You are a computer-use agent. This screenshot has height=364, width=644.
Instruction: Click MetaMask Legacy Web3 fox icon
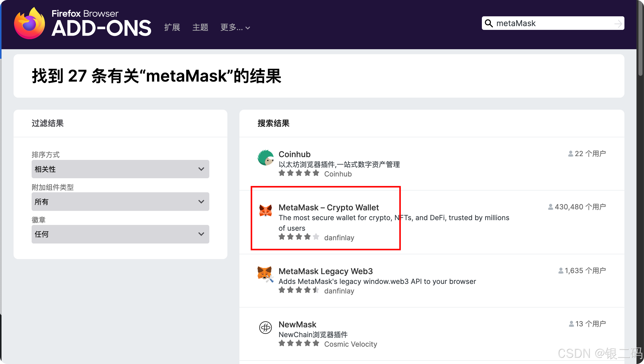click(x=265, y=274)
